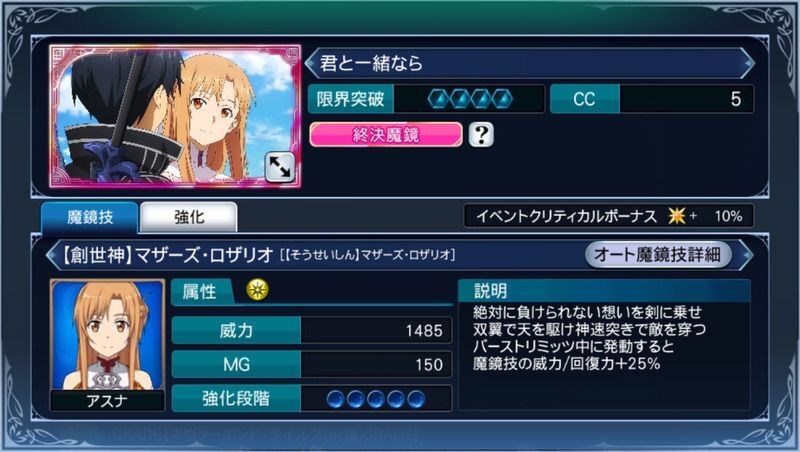Switch to the 魔鏡技 tab
The height and width of the screenshot is (452, 800).
(x=90, y=217)
